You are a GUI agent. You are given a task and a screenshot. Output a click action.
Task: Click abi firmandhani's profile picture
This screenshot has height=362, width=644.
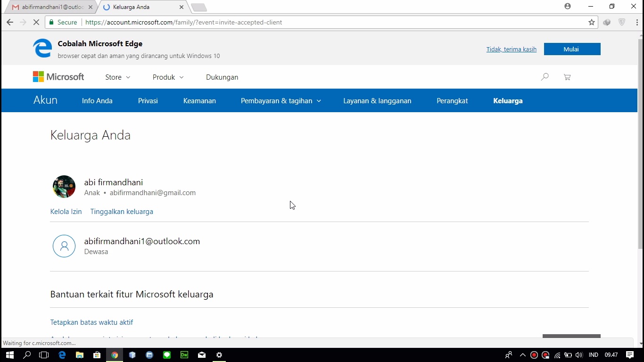click(x=64, y=187)
